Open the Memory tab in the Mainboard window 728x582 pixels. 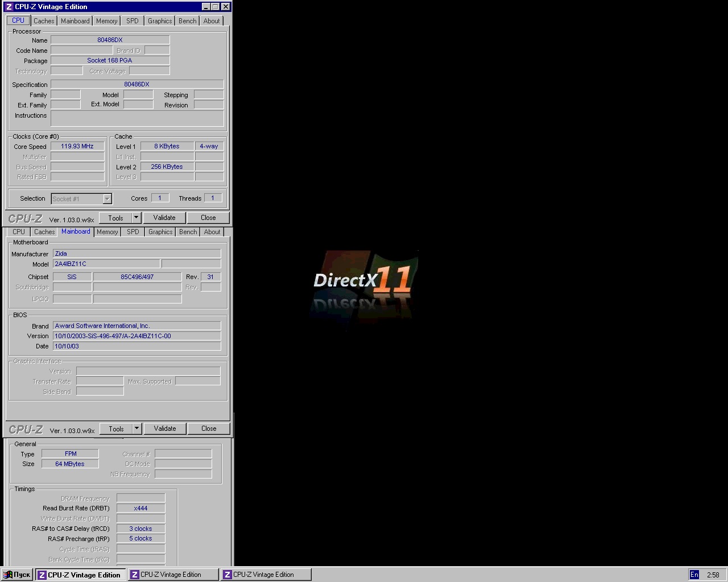point(107,232)
